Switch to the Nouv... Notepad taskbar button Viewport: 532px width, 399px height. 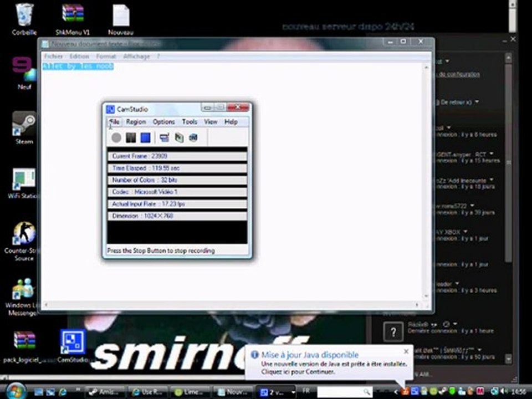233,392
